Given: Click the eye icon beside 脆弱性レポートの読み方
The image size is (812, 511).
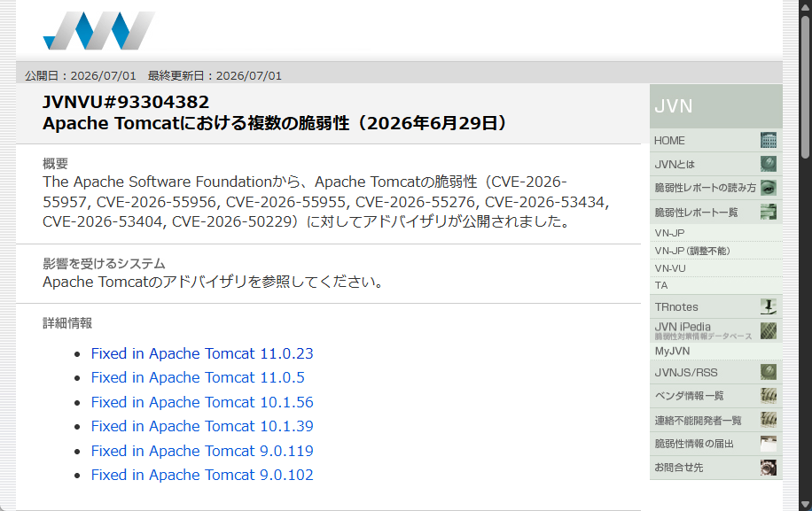Looking at the screenshot, I should tap(768, 188).
